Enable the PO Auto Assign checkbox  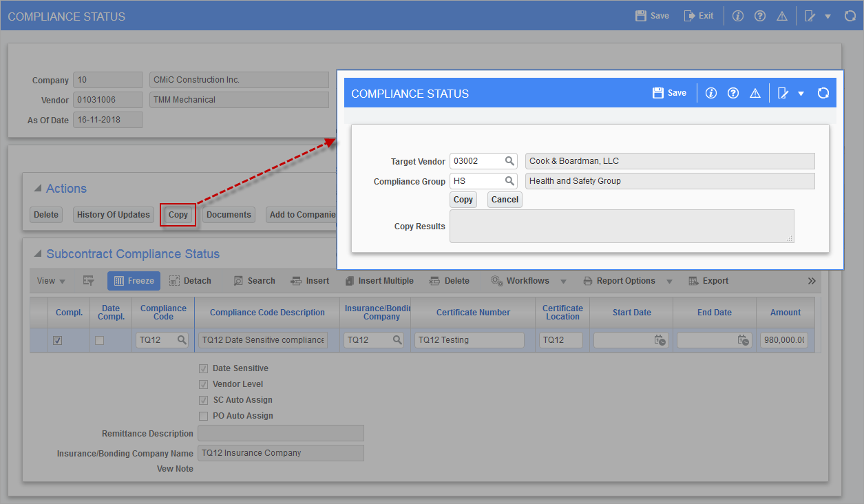(204, 415)
